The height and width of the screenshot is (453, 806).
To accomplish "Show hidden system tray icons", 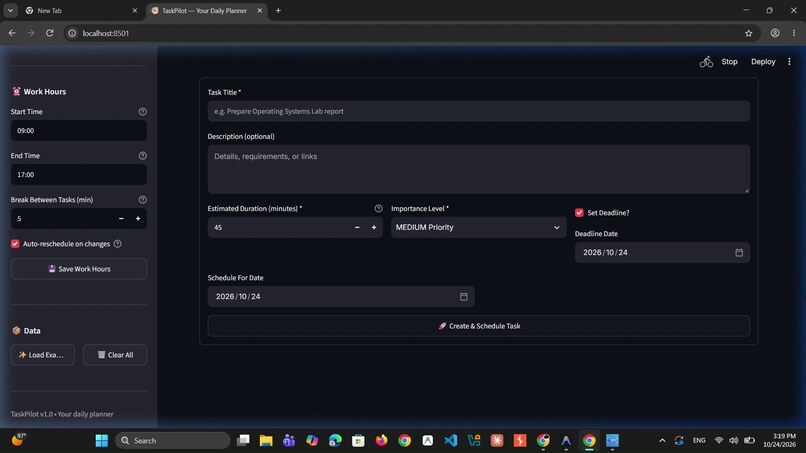I will click(x=662, y=441).
